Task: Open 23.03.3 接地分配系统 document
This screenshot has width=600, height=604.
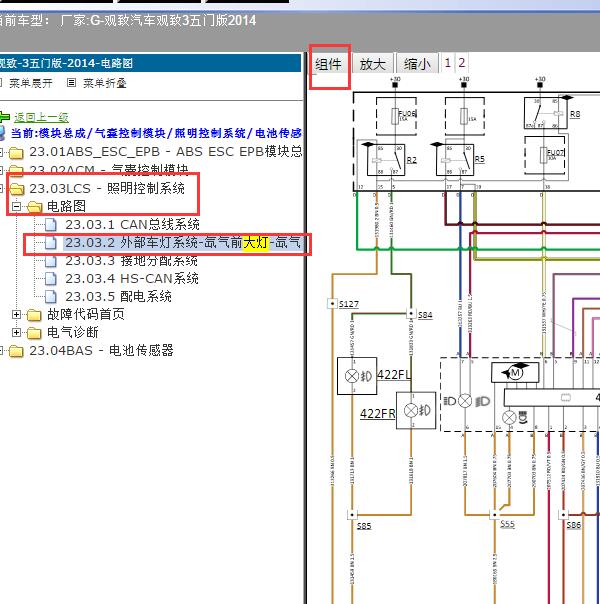Action: click(x=131, y=261)
